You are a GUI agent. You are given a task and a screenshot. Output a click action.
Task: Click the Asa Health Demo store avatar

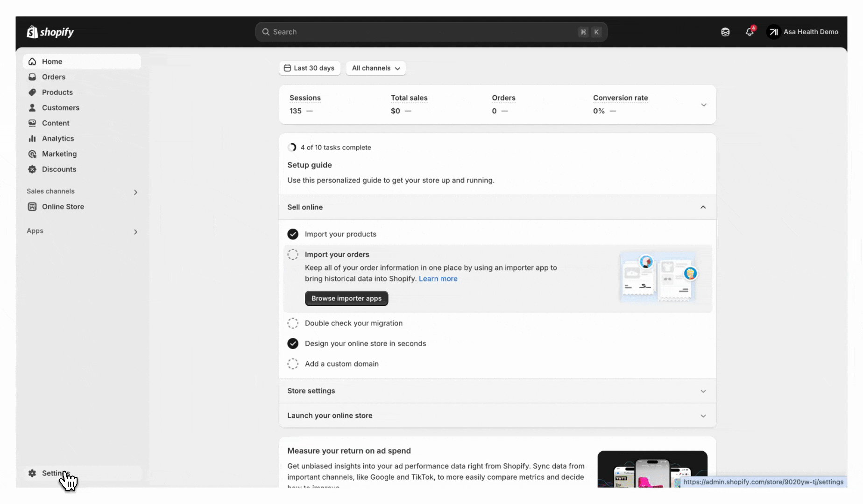pyautogui.click(x=774, y=32)
